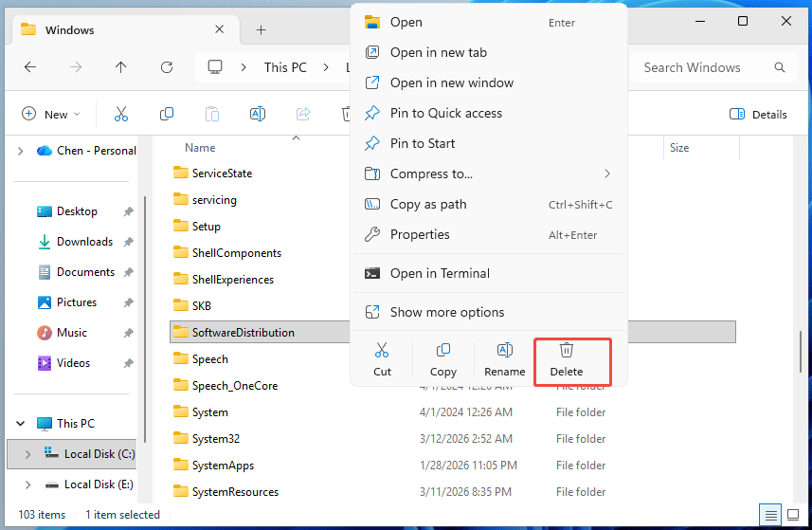812x530 pixels.
Task: Open Downloads in the sidebar
Action: tap(85, 242)
